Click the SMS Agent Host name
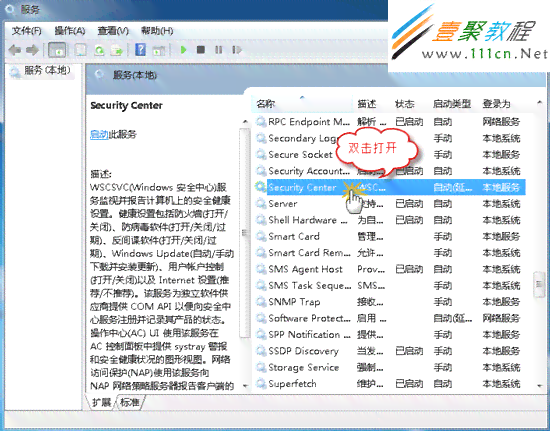 pyautogui.click(x=306, y=269)
